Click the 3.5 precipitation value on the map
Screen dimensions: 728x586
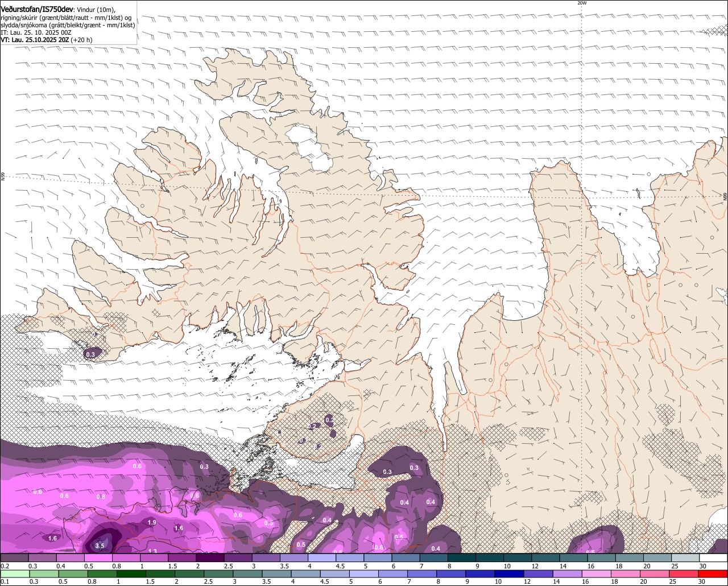(x=100, y=546)
